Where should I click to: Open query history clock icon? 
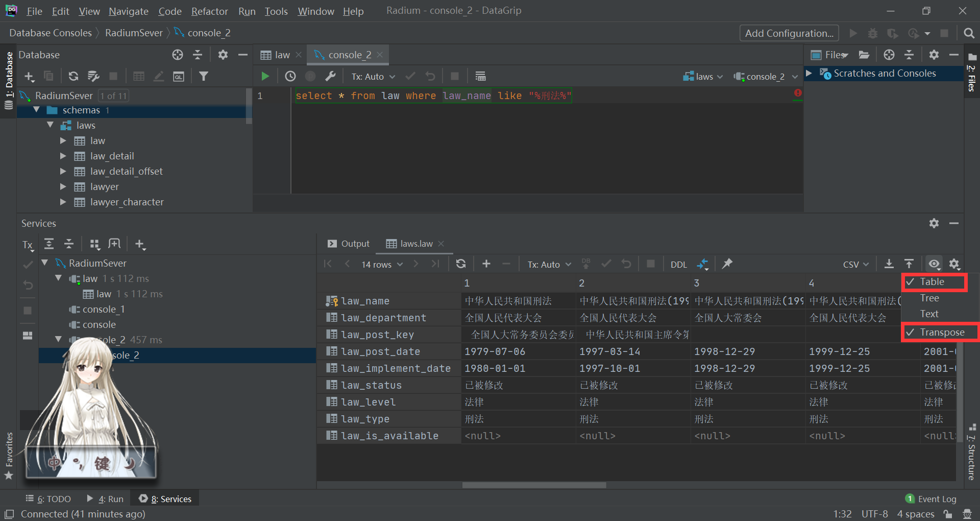[290, 76]
